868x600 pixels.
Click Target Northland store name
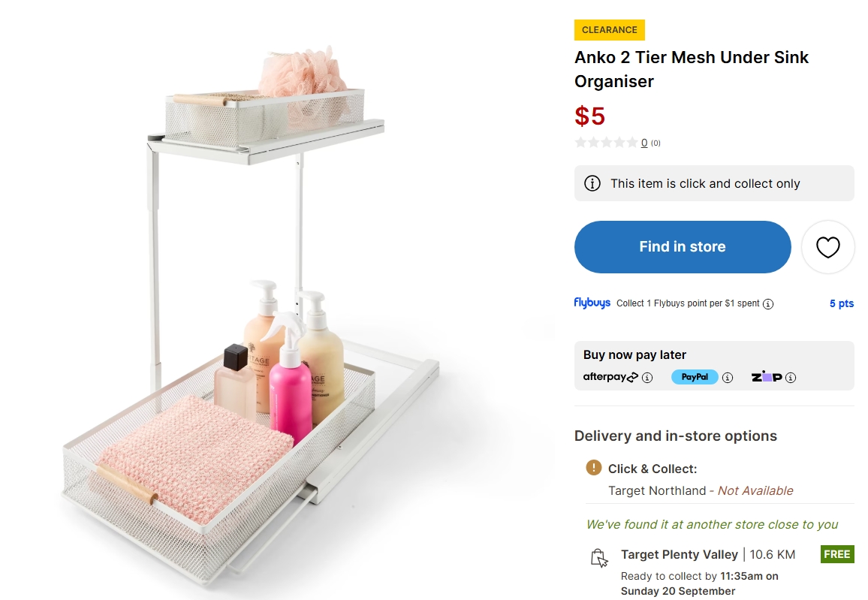[657, 490]
